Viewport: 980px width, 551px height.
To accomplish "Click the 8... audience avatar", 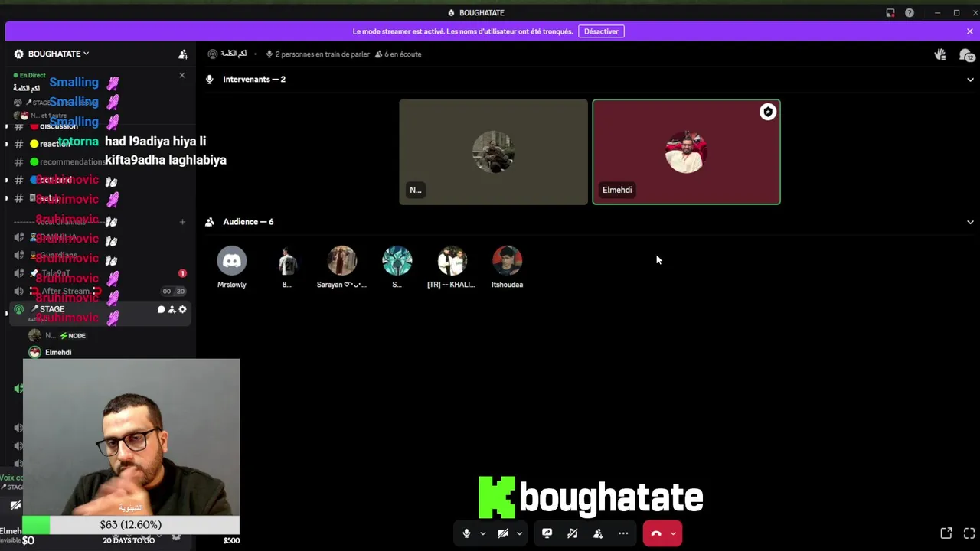I will (x=286, y=261).
